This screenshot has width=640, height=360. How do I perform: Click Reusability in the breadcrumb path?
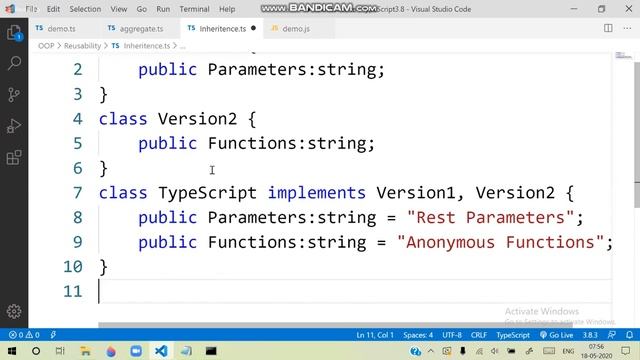[x=82, y=46]
